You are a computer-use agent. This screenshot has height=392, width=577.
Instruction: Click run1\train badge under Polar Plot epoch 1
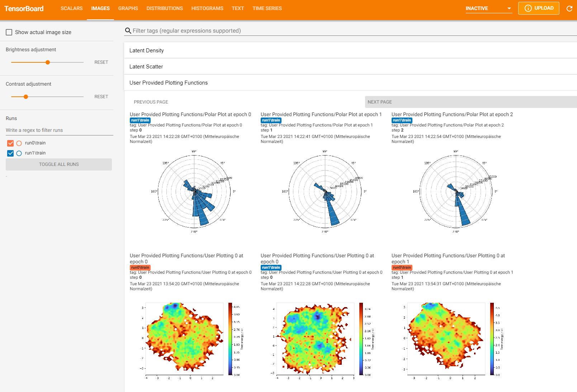click(271, 120)
